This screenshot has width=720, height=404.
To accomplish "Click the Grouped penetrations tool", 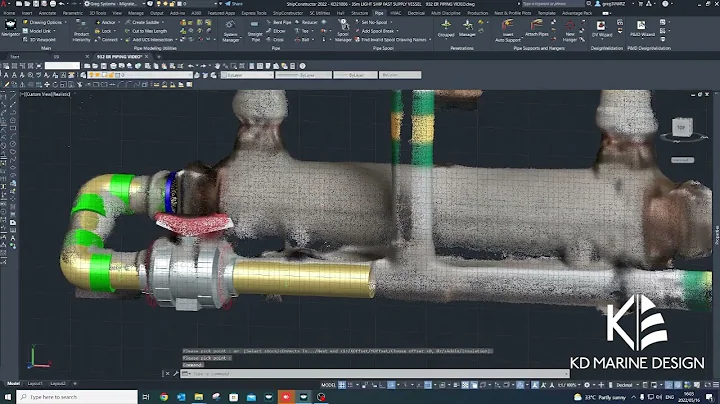I will coord(446,28).
